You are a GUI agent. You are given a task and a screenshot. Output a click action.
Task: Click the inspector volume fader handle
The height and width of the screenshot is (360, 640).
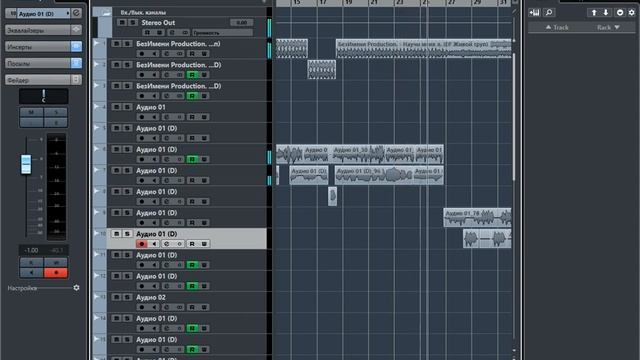pyautogui.click(x=26, y=164)
